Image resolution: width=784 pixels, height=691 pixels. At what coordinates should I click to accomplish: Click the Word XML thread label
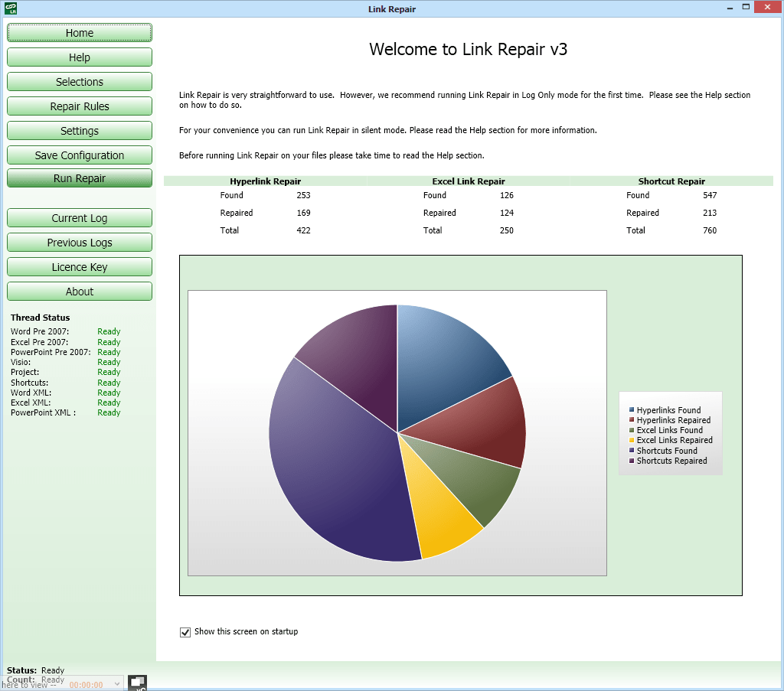(x=31, y=393)
